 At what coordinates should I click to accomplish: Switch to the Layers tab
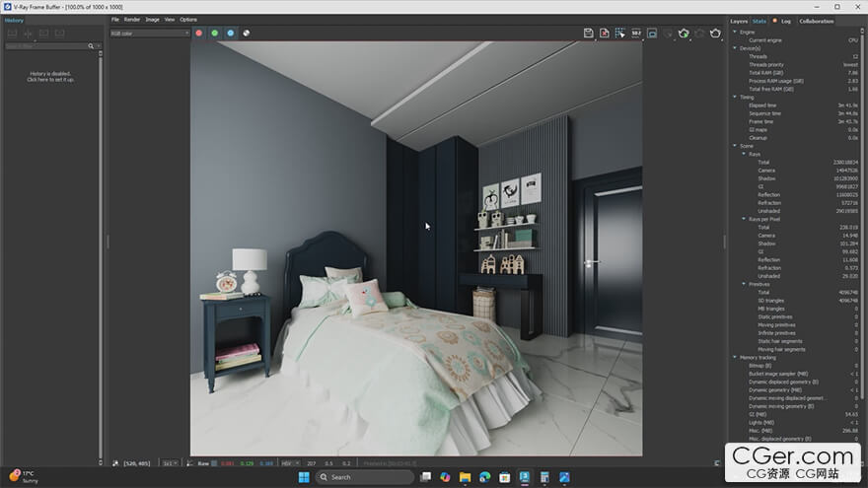tap(739, 21)
